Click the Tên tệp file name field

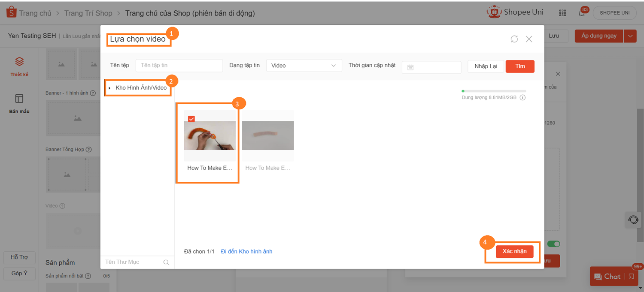[179, 66]
